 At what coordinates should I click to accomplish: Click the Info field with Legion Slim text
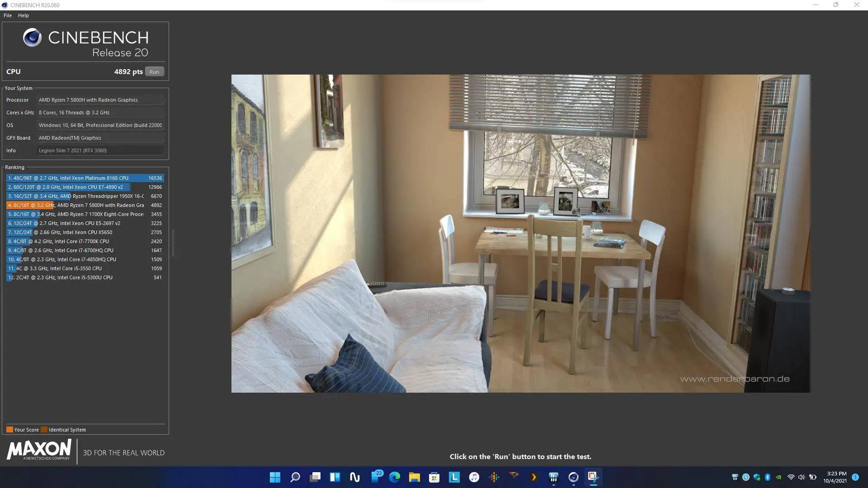click(x=100, y=150)
